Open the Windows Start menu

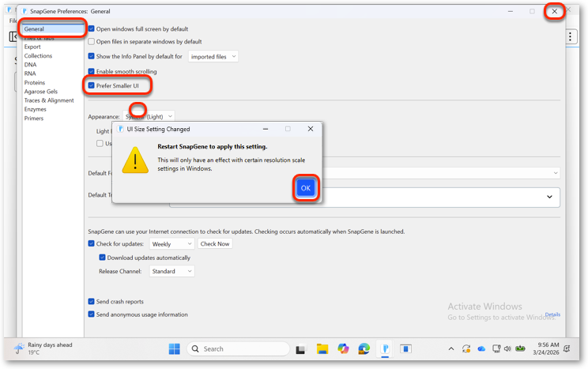(175, 348)
